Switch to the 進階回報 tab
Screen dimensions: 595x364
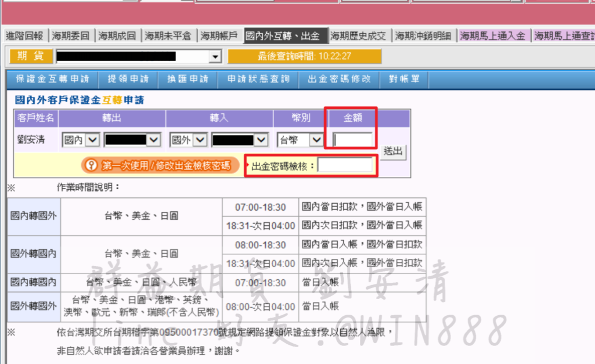click(x=24, y=36)
